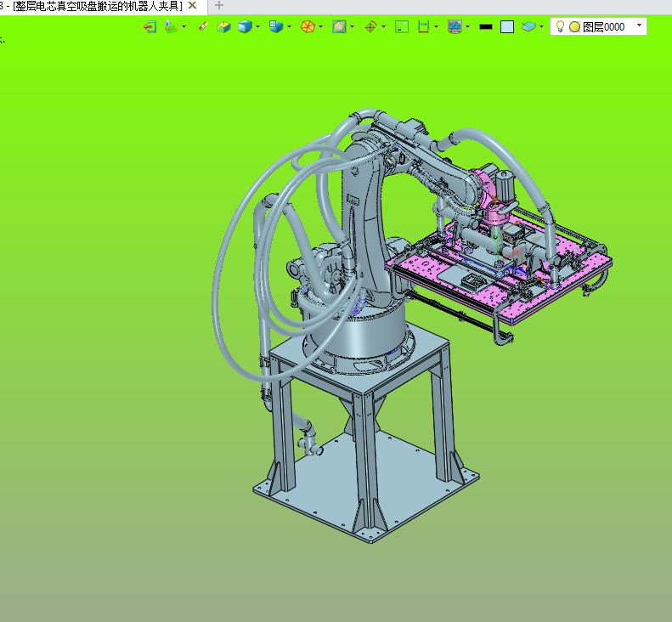Add a new tab with plus button
The height and width of the screenshot is (622, 672).
[x=219, y=6]
